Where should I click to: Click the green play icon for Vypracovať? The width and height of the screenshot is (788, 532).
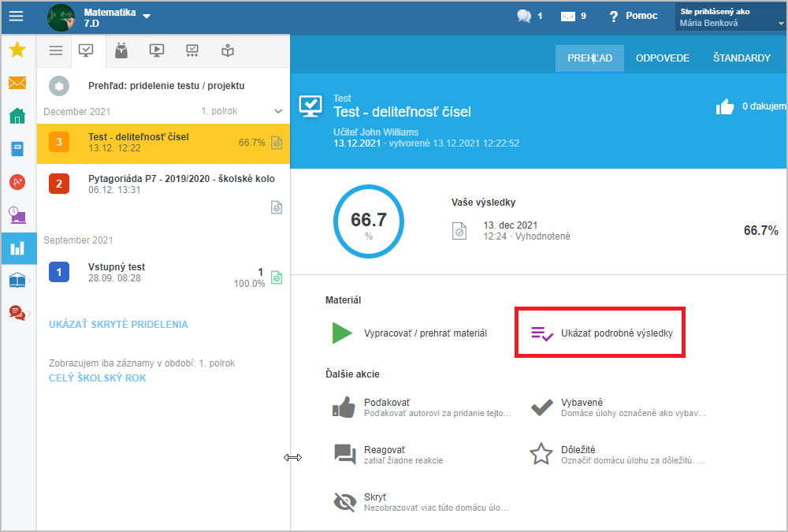341,333
